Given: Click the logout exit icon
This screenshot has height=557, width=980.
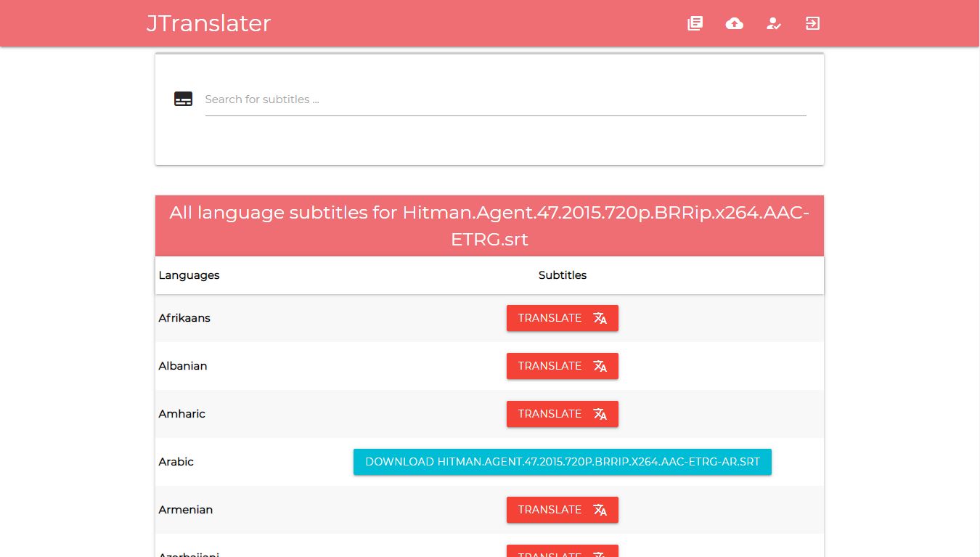Looking at the screenshot, I should click(812, 23).
